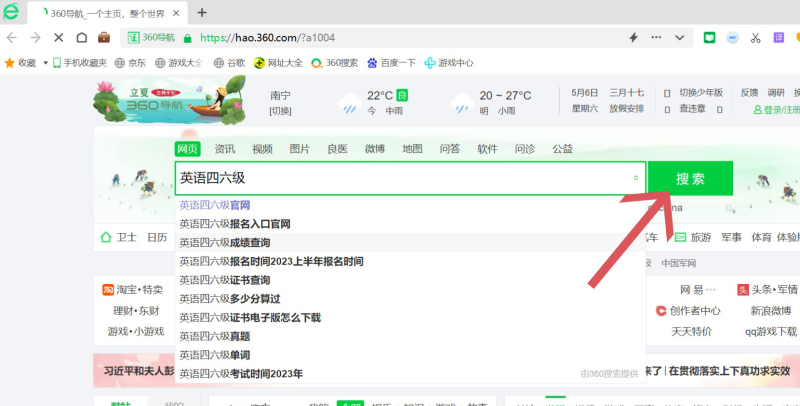800x406 pixels.
Task: Select the 问答 search tab
Action: pos(449,149)
